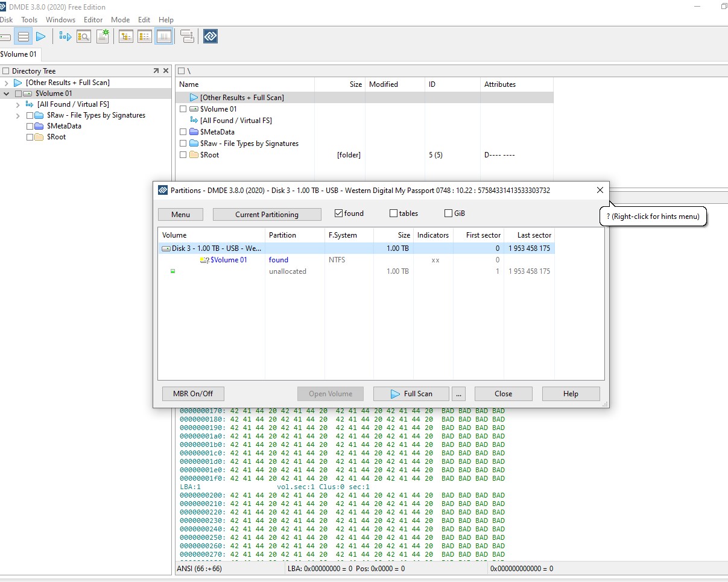Open the Select Disk toolbar icon

5,37
